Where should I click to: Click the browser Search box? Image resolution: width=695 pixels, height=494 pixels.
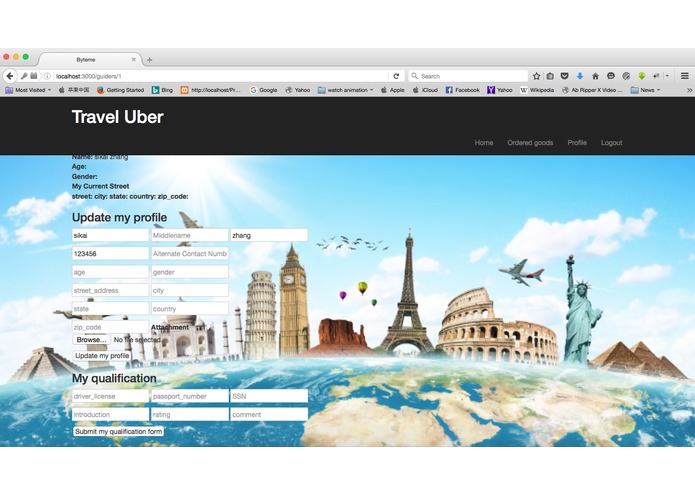click(468, 76)
